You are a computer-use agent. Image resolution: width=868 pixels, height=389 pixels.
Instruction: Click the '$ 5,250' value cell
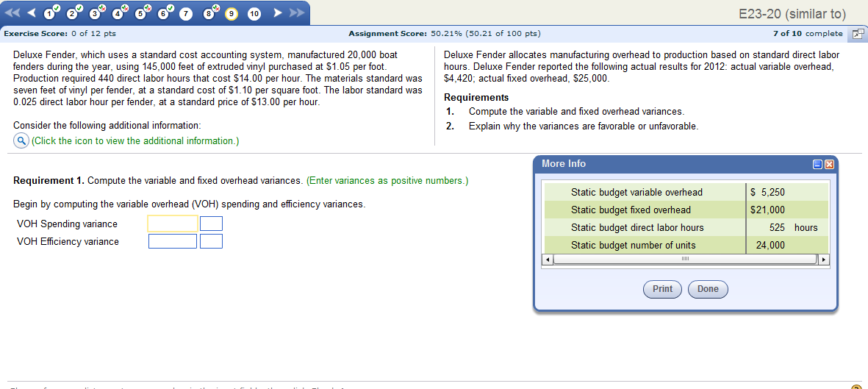click(768, 192)
